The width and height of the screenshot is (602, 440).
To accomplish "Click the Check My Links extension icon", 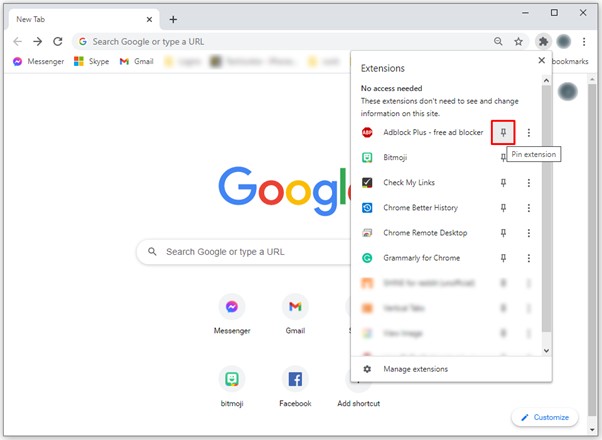I will 367,183.
